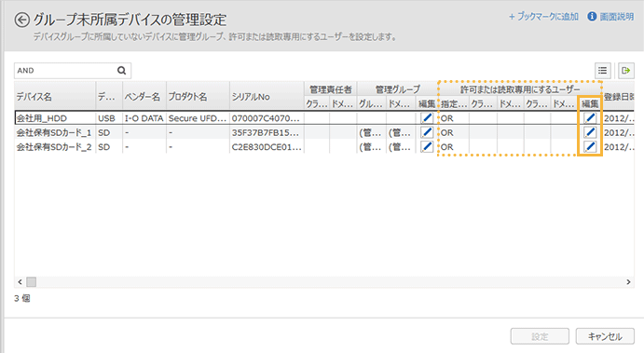Select the 会社保有SDカード_2 device name cell
The width and height of the screenshot is (644, 353).
[x=55, y=147]
